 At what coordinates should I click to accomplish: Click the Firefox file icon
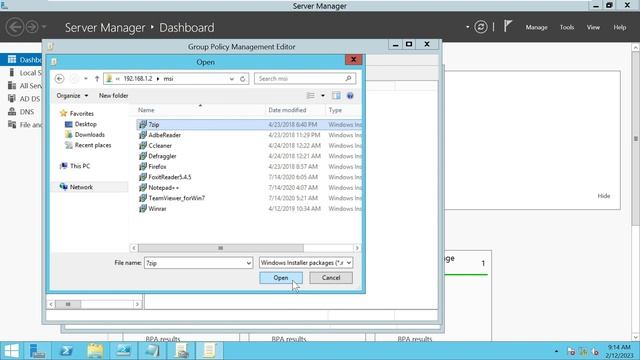point(142,167)
